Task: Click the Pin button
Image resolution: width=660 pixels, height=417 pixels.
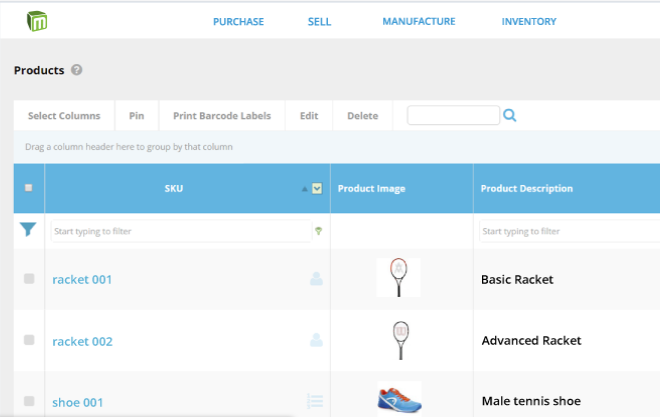Action: click(136, 116)
